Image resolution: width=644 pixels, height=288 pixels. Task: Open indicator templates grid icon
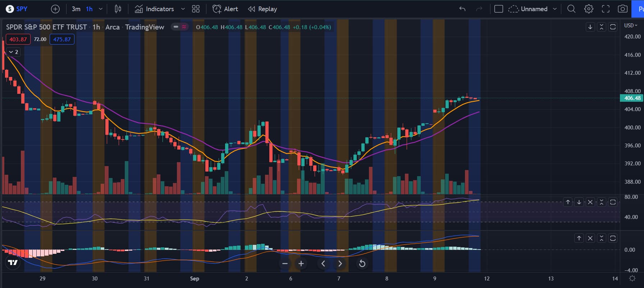pyautogui.click(x=196, y=9)
